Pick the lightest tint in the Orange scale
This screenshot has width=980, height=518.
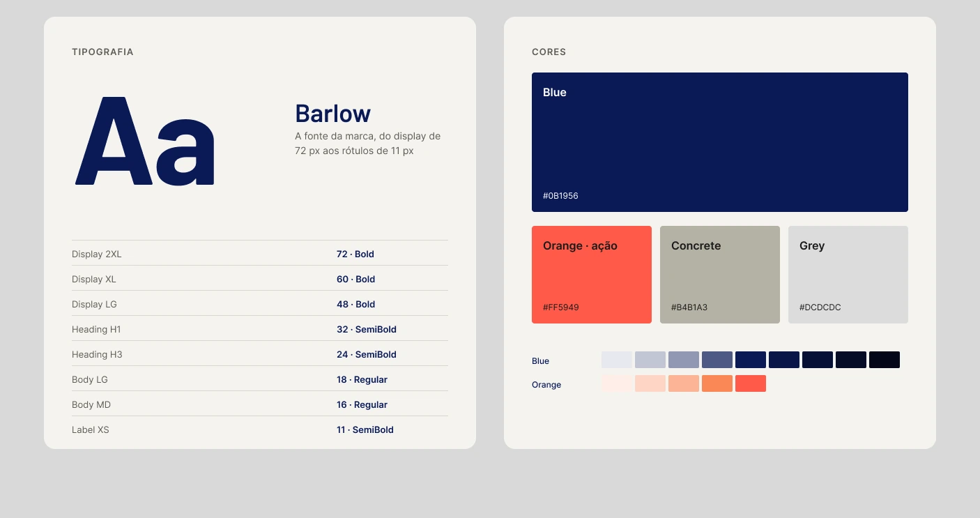pos(617,383)
